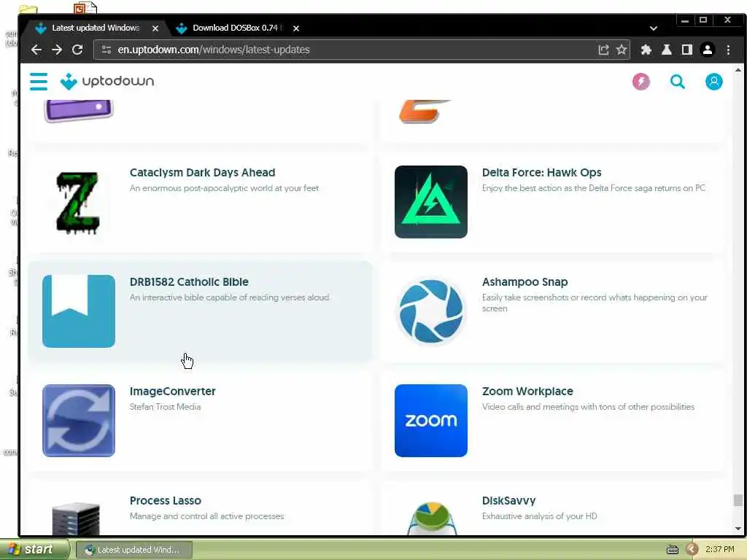Screen dimensions: 747x560
Task: Open Chrome Labs flask icon
Action: [667, 50]
